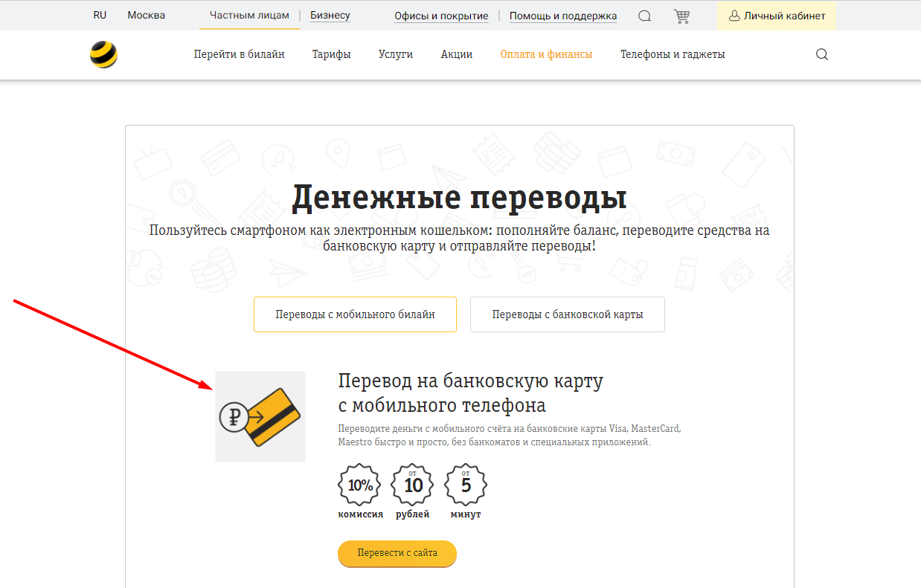Switch to the Бизнесу section
The image size is (921, 588).
[x=330, y=16]
